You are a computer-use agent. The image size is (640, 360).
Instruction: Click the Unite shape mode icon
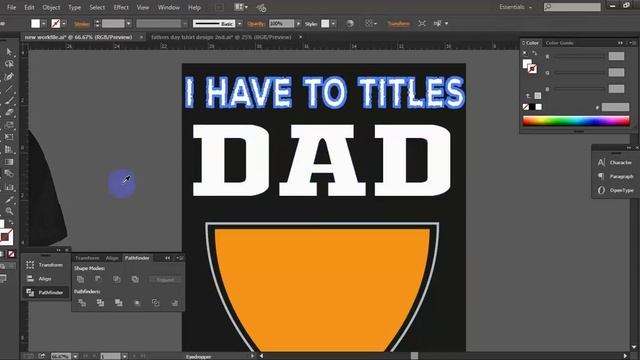coord(80,279)
